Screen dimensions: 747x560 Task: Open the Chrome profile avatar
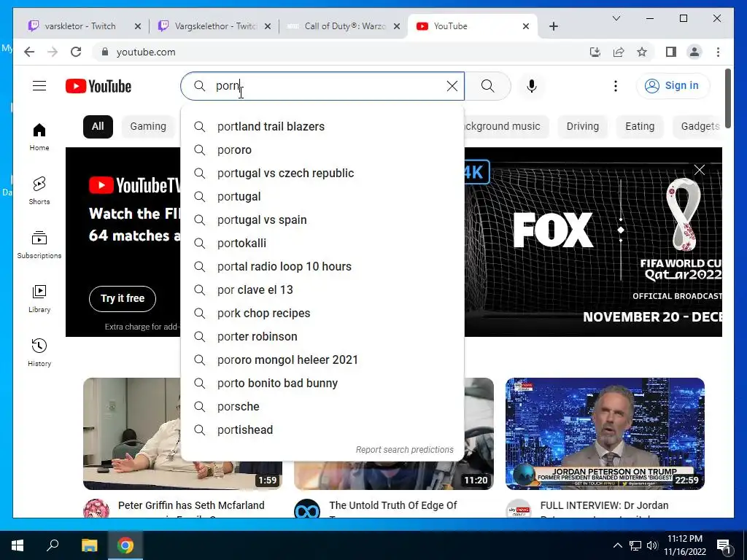[x=694, y=52]
